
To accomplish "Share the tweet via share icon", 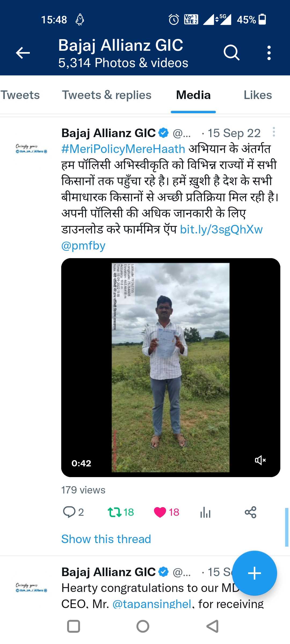I will tap(250, 512).
